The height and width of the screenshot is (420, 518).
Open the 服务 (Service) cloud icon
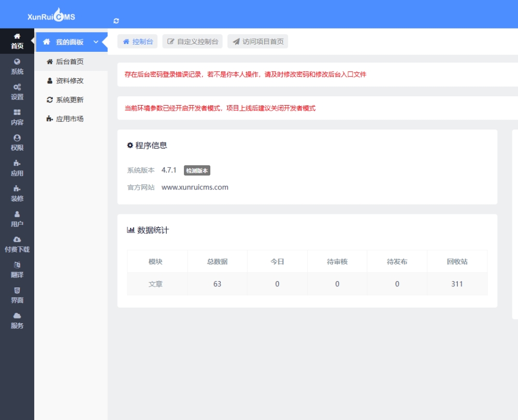click(17, 315)
